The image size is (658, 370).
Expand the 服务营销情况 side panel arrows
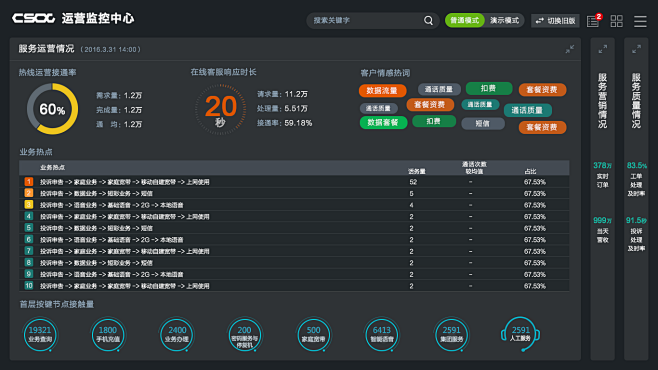pos(603,49)
